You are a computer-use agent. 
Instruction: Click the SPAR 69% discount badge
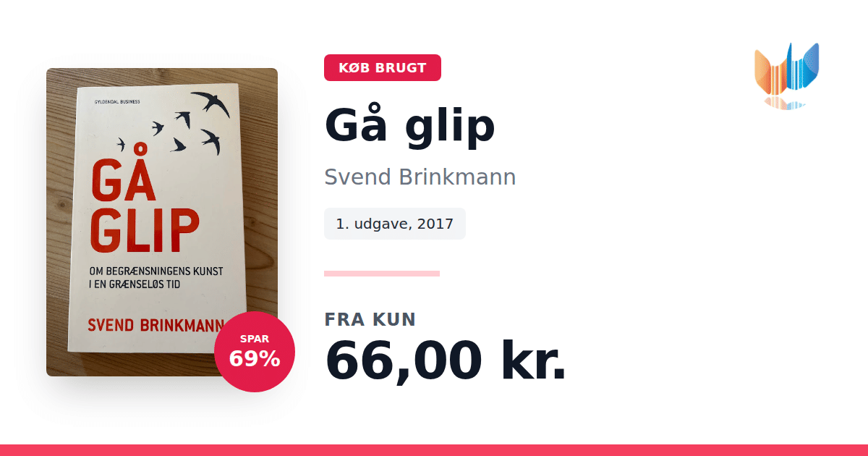coord(255,352)
